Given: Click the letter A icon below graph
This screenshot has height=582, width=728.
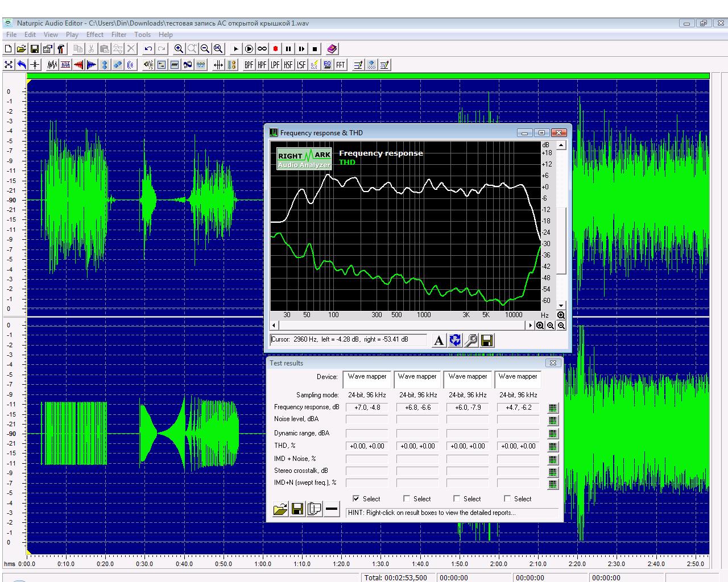Looking at the screenshot, I should coord(439,340).
